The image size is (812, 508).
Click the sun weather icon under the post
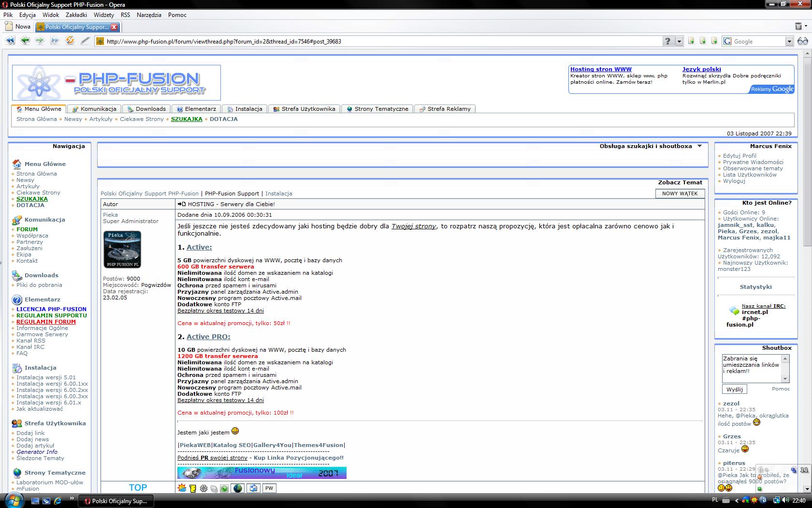(x=182, y=488)
